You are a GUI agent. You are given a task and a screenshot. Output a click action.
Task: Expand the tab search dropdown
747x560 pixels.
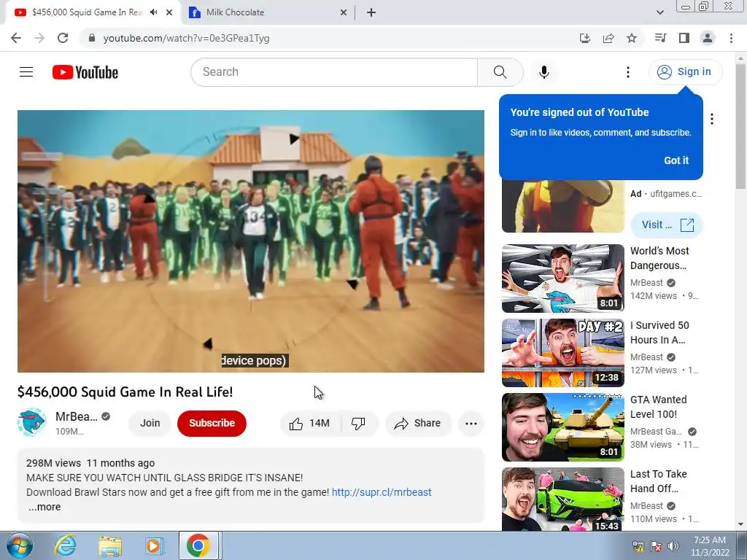tap(659, 12)
